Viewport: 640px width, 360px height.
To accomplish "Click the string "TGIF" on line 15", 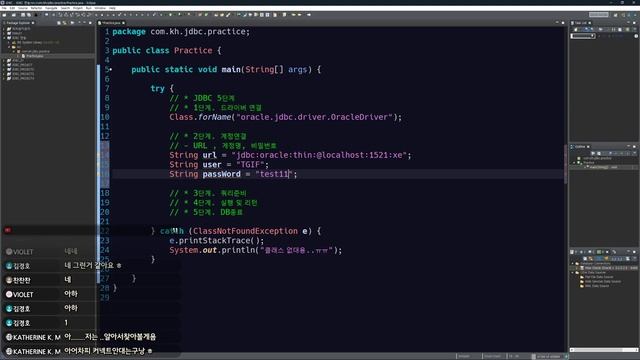I will click(x=250, y=164).
